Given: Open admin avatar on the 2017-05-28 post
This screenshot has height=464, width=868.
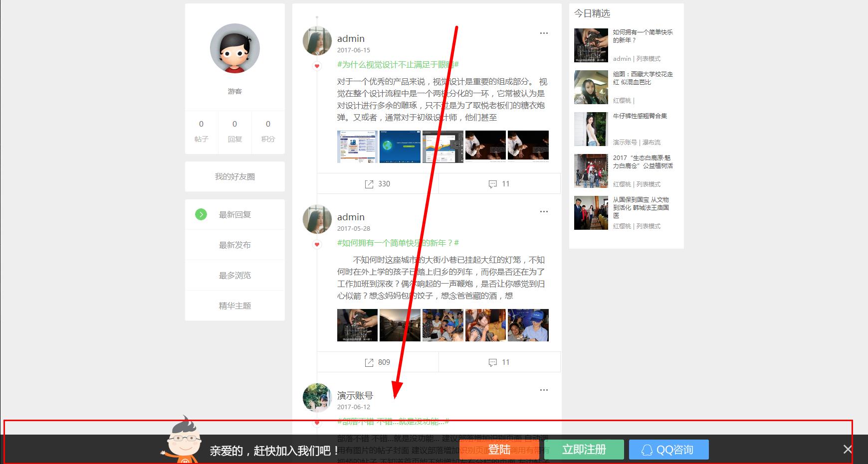Looking at the screenshot, I should (317, 219).
